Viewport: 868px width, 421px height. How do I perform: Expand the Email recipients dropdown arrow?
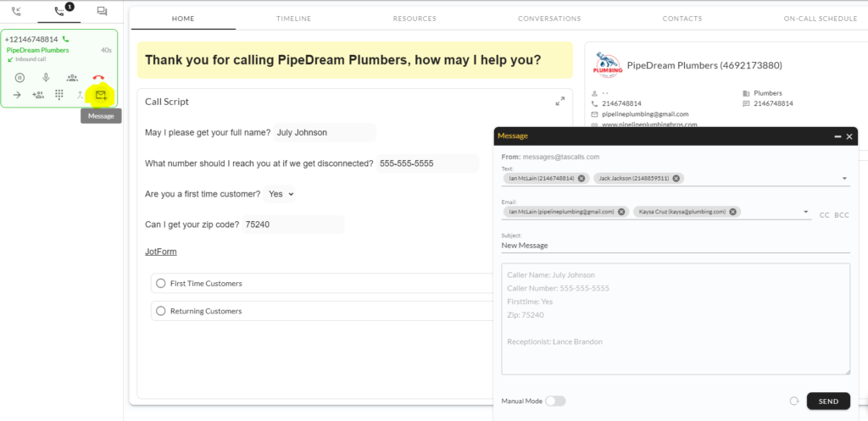(805, 212)
